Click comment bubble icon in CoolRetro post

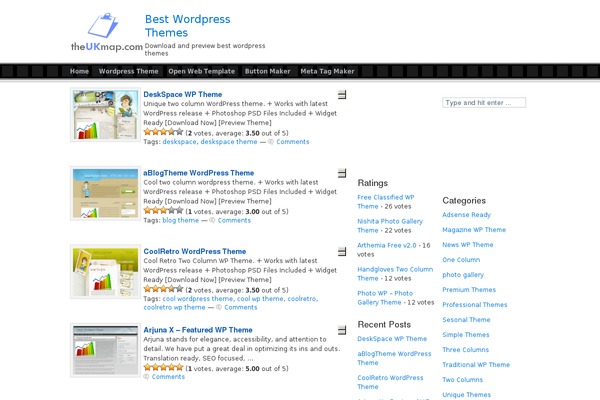click(219, 307)
